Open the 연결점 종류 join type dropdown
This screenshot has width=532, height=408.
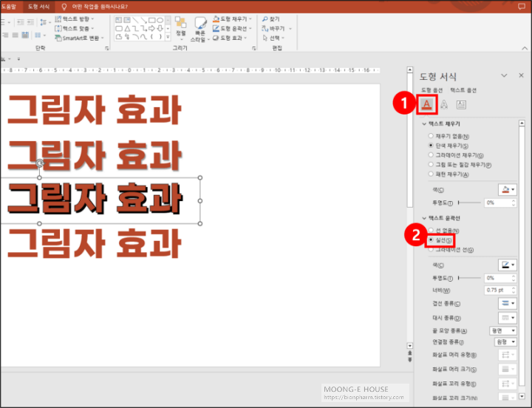505,341
